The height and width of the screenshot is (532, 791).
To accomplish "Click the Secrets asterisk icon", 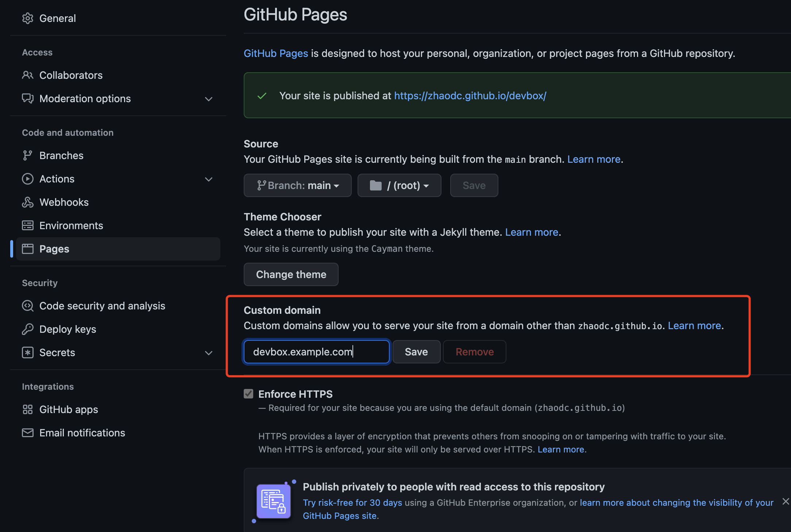I will click(28, 352).
